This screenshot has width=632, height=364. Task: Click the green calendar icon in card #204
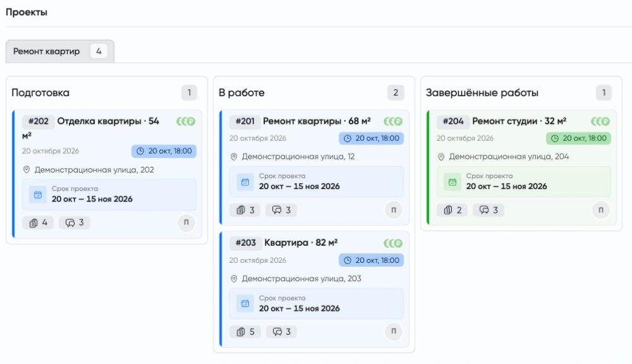pyautogui.click(x=453, y=182)
